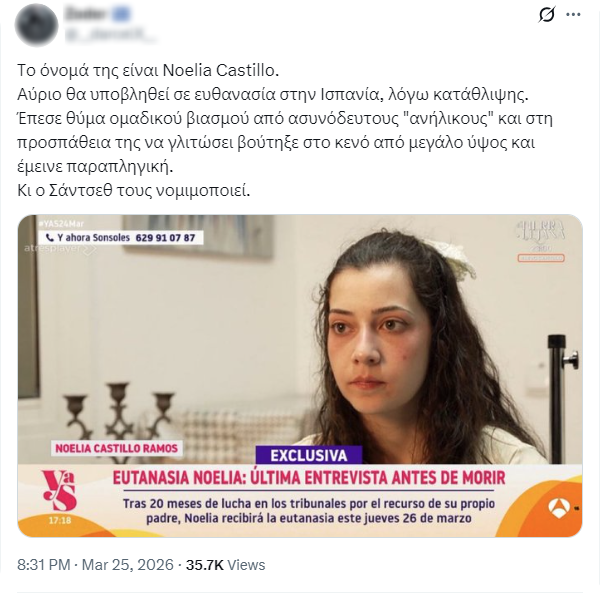Click the EUTANASIA NOELIA headline text
The height and width of the screenshot is (596, 606).
coord(309,478)
